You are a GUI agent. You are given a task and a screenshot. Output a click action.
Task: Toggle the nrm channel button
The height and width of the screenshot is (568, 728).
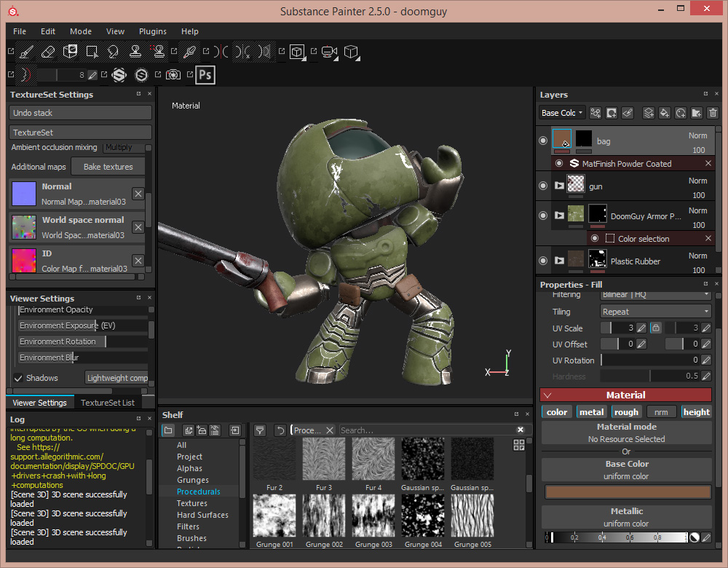click(661, 412)
